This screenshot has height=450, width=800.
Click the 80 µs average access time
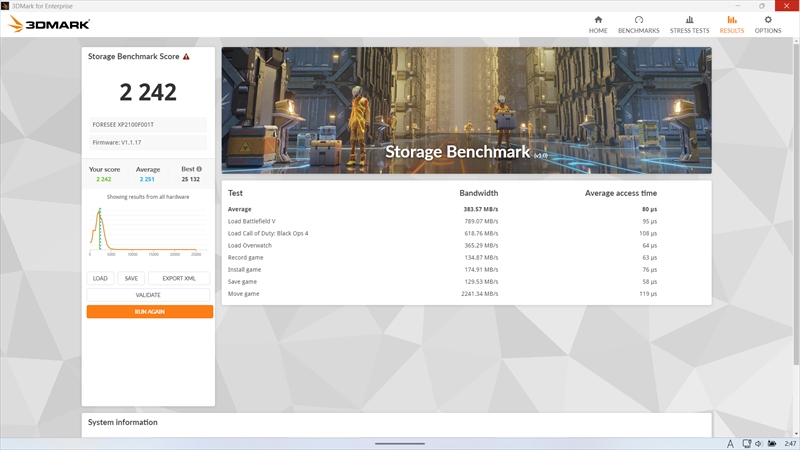649,209
